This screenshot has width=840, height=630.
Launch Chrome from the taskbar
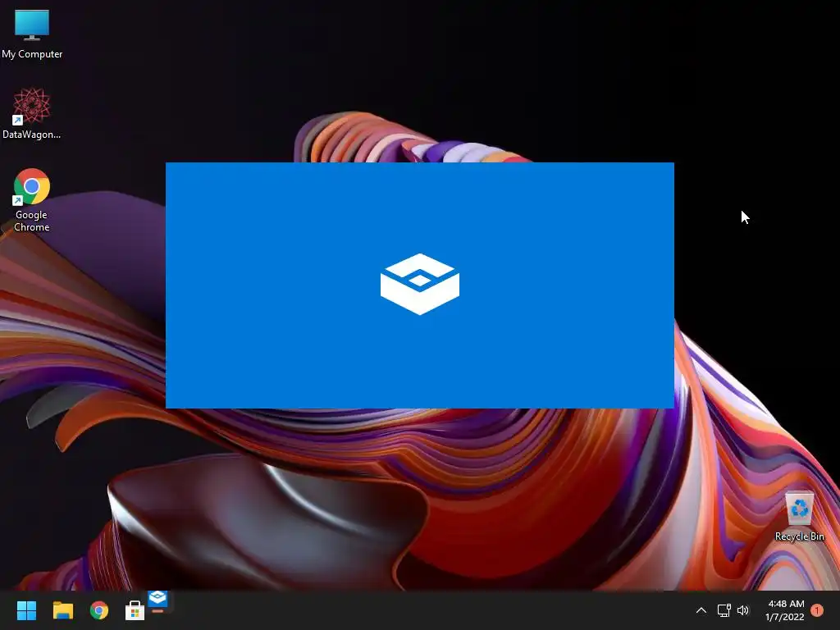pos(99,610)
